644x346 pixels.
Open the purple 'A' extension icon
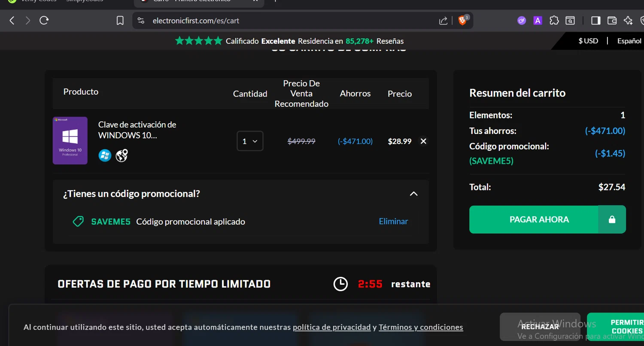pos(538,20)
